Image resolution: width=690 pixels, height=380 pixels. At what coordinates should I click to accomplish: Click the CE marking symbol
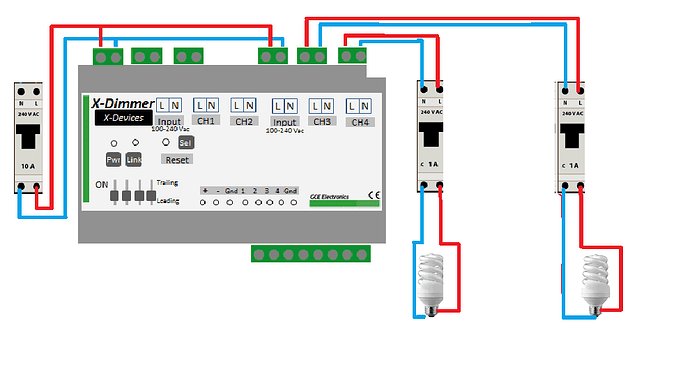point(374,195)
